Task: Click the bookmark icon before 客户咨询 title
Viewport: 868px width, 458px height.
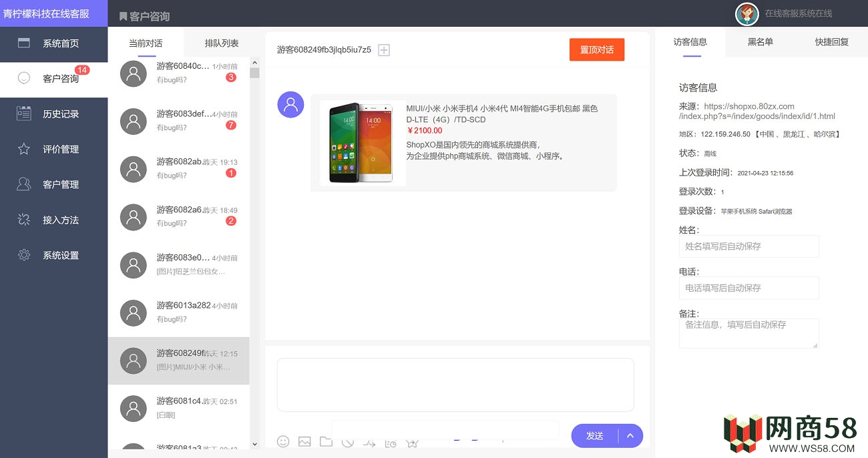Action: click(123, 17)
